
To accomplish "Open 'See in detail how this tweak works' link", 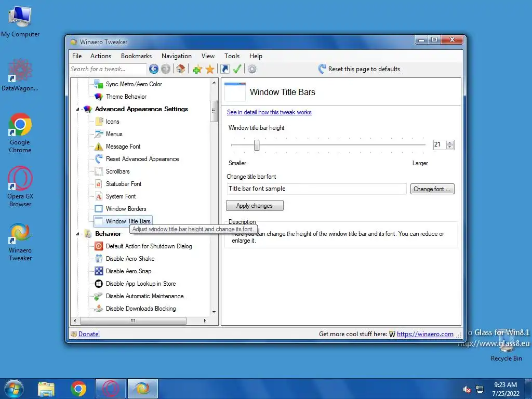I will point(269,112).
